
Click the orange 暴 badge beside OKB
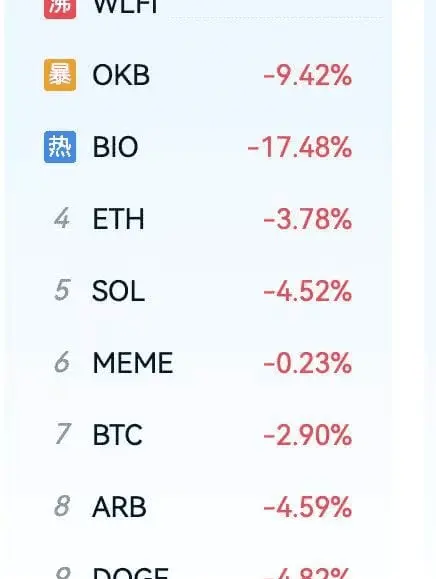pyautogui.click(x=60, y=75)
